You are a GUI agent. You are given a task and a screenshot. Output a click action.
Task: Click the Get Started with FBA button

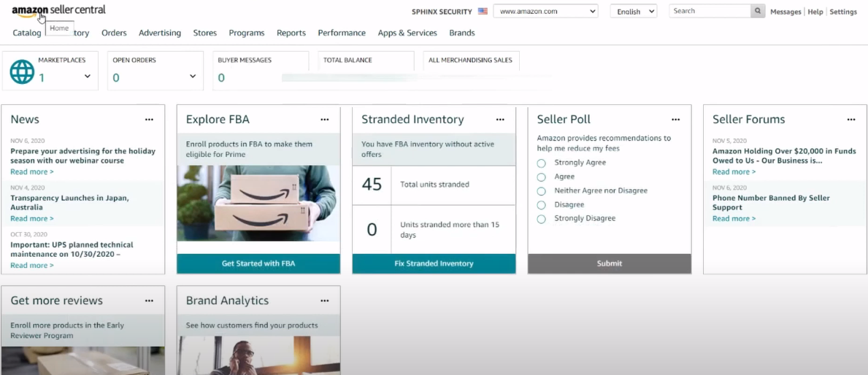coord(258,263)
